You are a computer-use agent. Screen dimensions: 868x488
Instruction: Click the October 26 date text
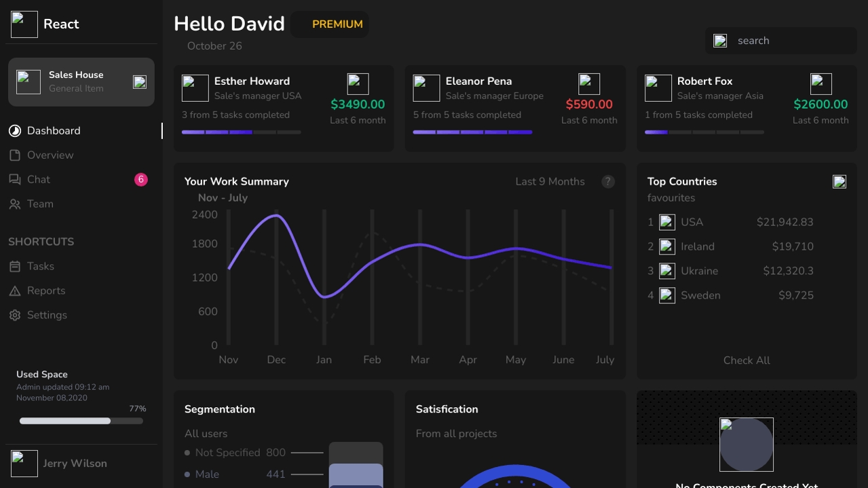[x=214, y=46]
